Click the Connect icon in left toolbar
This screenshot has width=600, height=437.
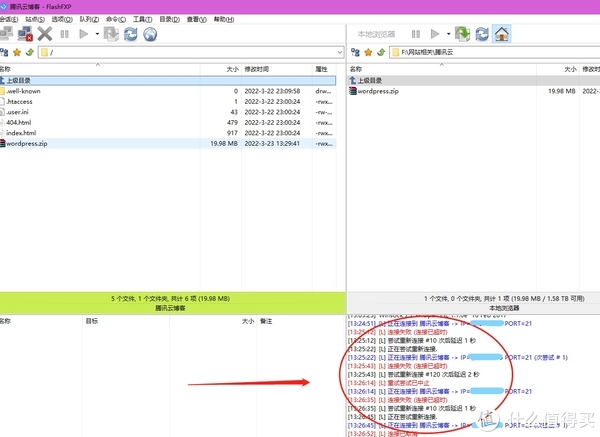6,34
